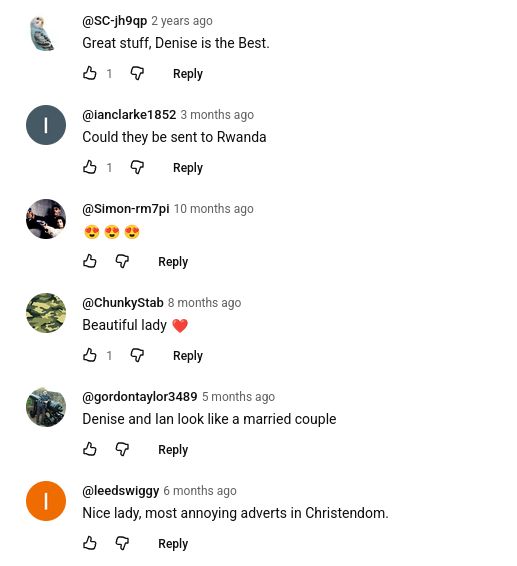Like the 'Could they be sent to Rwanda' comment
Screen dimensions: 517x566
click(x=90, y=167)
